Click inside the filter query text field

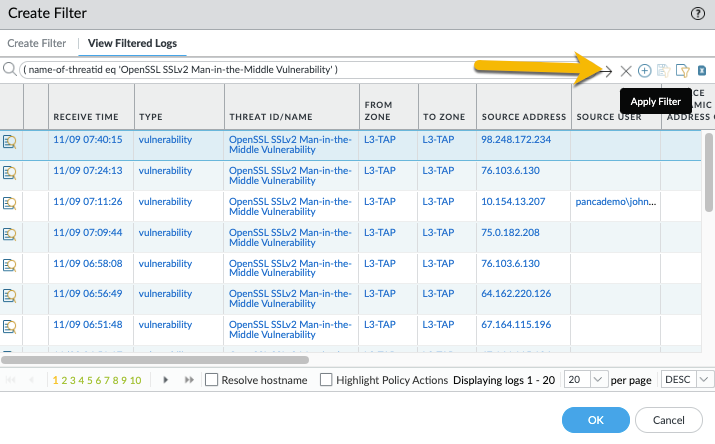click(300, 70)
